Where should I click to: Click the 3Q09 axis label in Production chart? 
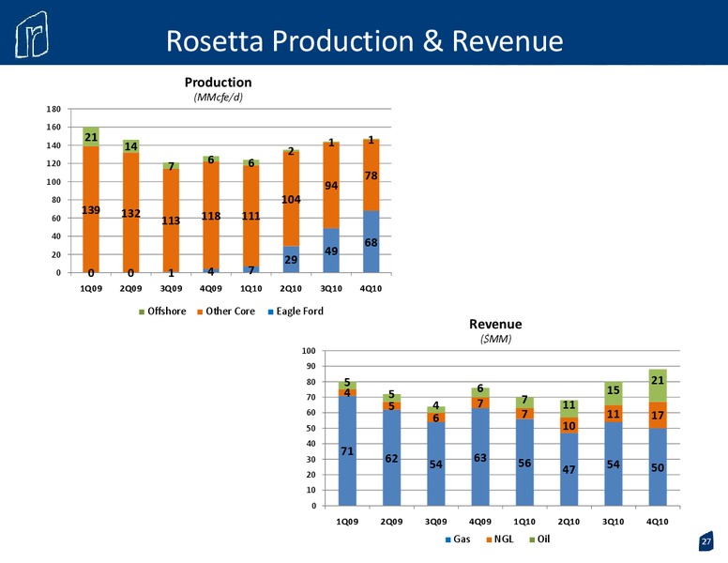tap(171, 288)
